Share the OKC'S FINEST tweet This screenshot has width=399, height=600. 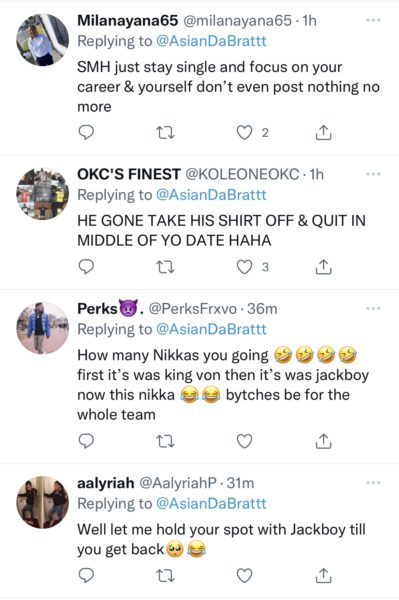(323, 267)
